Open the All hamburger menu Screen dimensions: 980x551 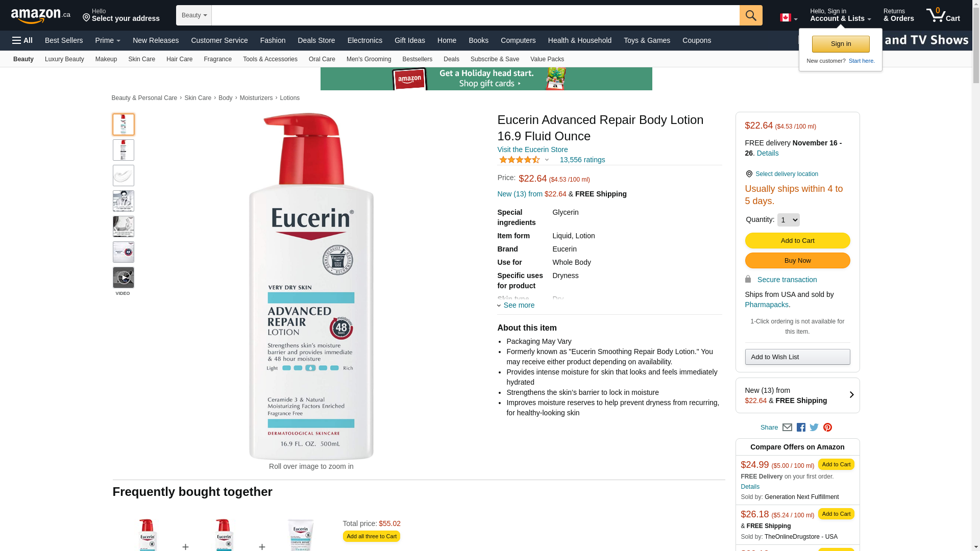22,40
